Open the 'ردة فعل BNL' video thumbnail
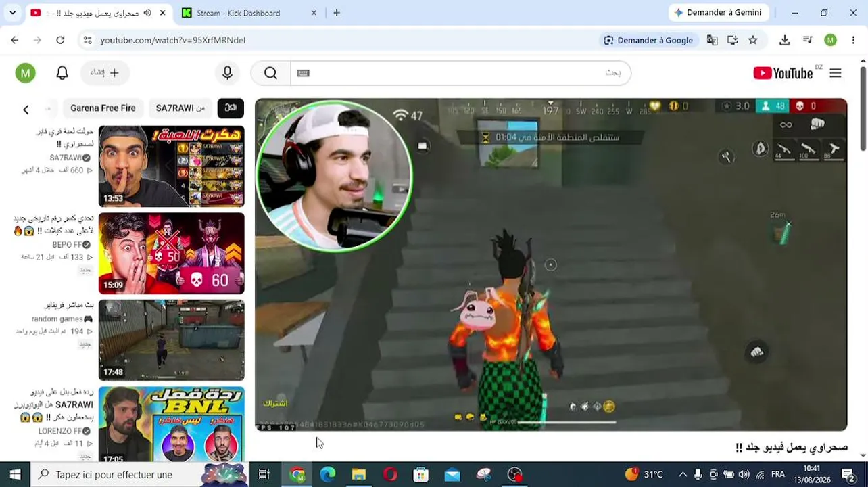 pyautogui.click(x=172, y=424)
